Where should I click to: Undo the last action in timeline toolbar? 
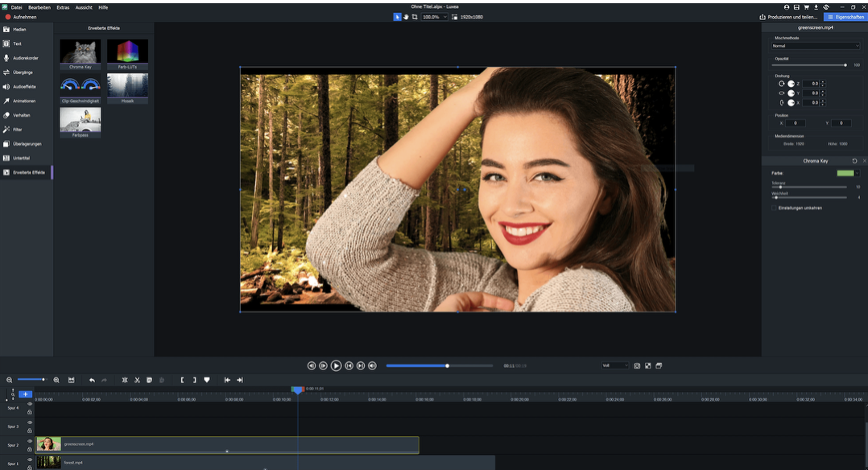point(92,380)
